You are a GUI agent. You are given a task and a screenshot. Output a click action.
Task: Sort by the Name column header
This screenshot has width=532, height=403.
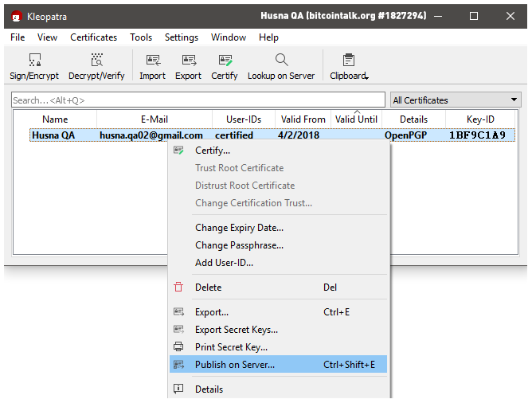55,119
